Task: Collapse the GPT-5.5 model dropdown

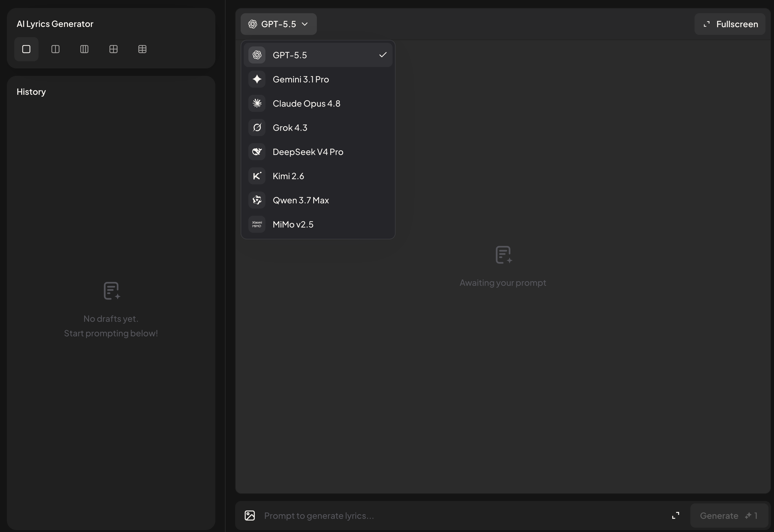Action: click(x=279, y=24)
